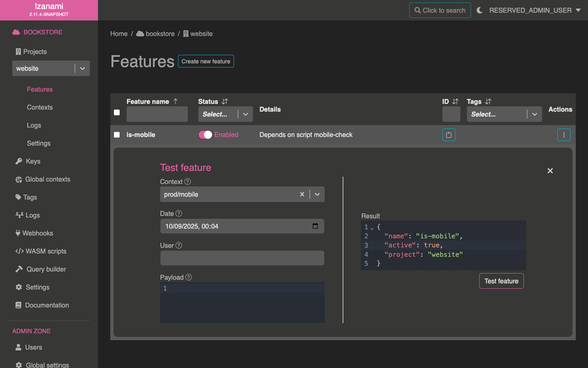Open WASM scripts in the sidebar

tap(46, 251)
